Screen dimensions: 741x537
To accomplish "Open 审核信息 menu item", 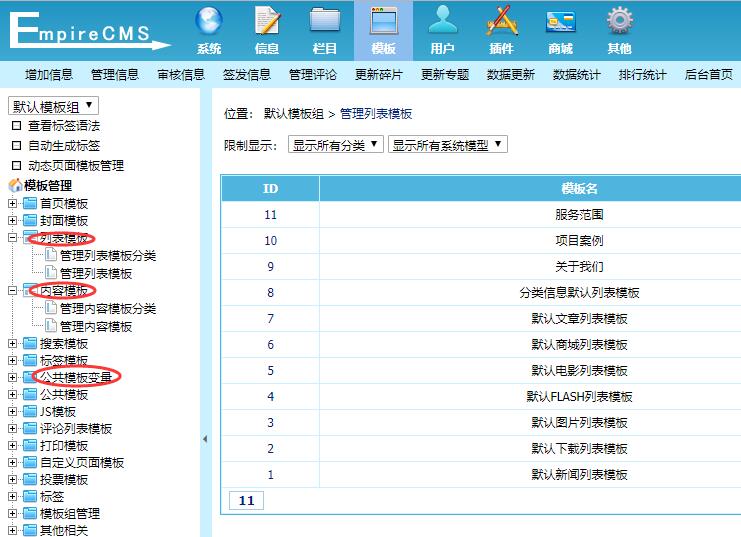I will pyautogui.click(x=181, y=75).
